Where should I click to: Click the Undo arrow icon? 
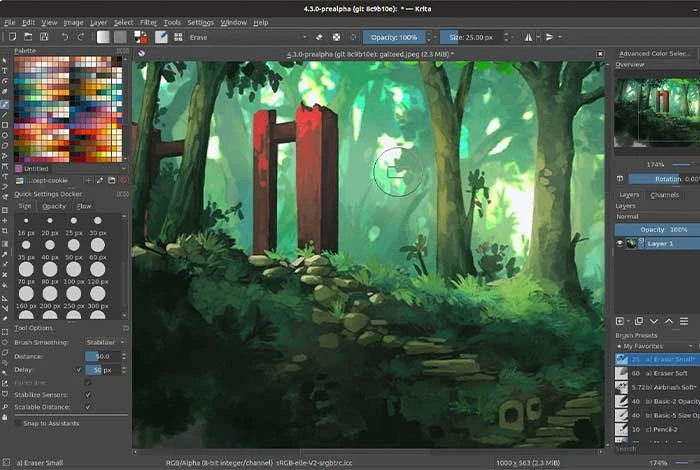(65, 37)
